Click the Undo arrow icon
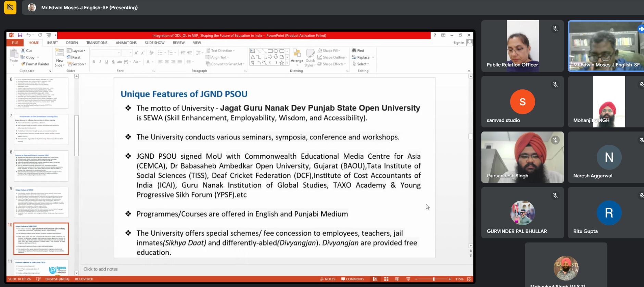644x287 pixels. [28, 35]
